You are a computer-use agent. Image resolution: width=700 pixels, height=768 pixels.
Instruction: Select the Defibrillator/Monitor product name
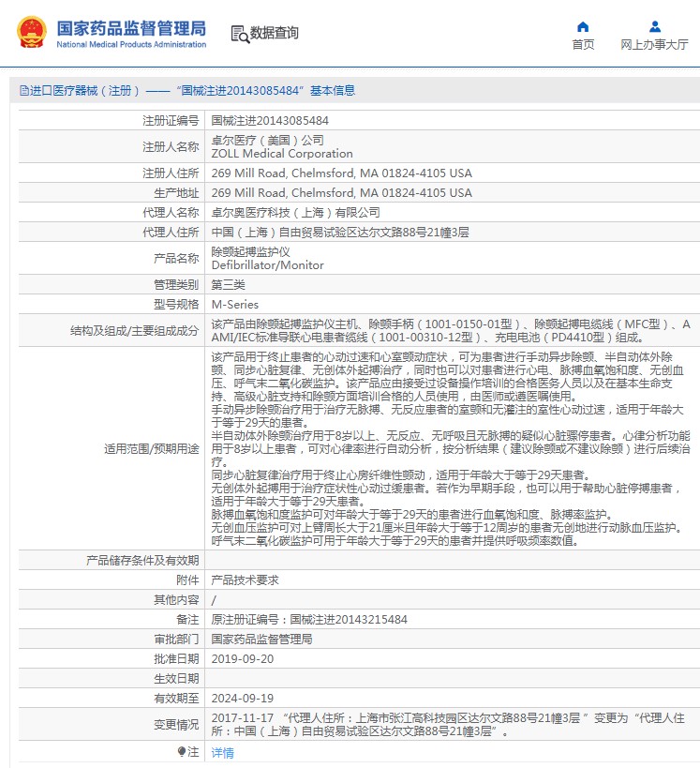click(x=268, y=265)
